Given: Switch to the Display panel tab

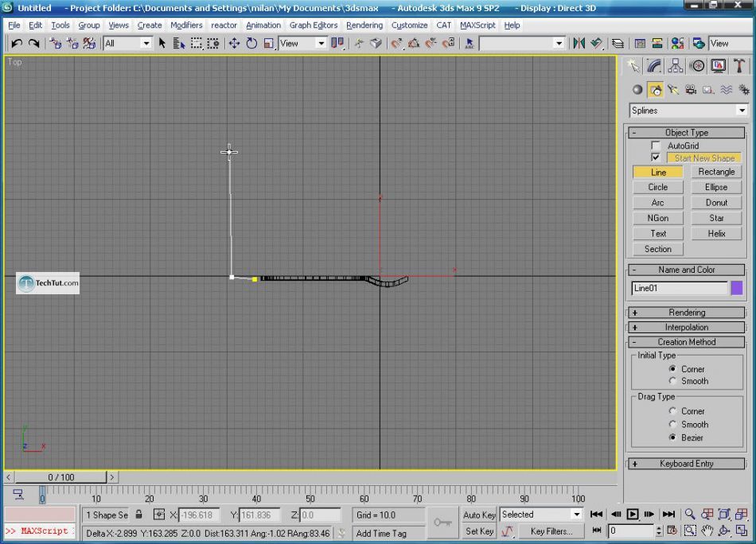Looking at the screenshot, I should (x=718, y=66).
